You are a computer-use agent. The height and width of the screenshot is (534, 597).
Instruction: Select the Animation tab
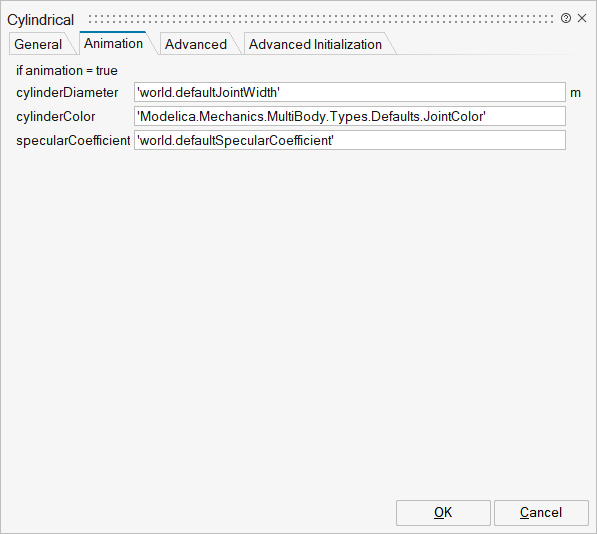[113, 43]
